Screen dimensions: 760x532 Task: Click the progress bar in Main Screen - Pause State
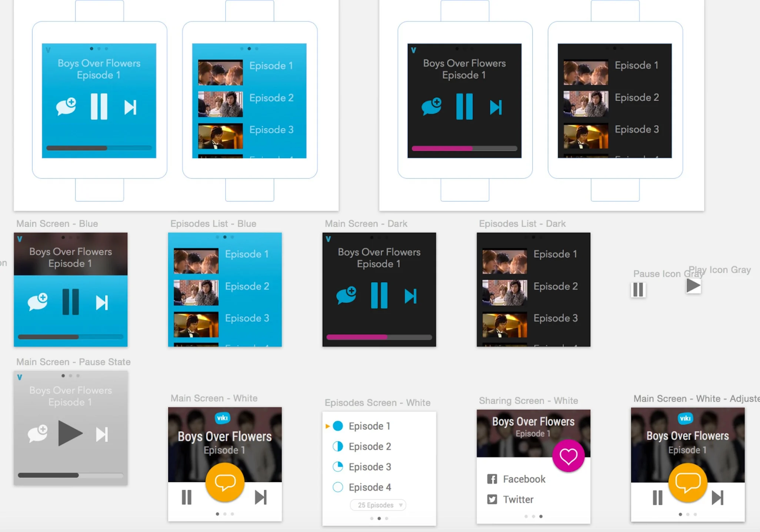(x=70, y=475)
